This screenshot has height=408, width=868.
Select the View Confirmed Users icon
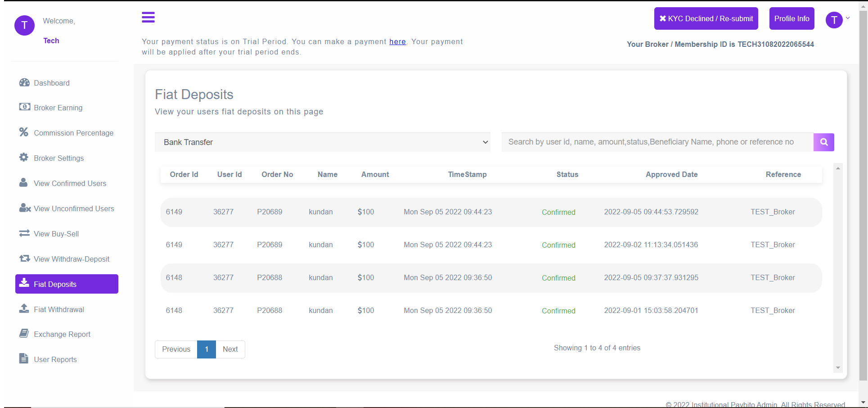point(24,182)
